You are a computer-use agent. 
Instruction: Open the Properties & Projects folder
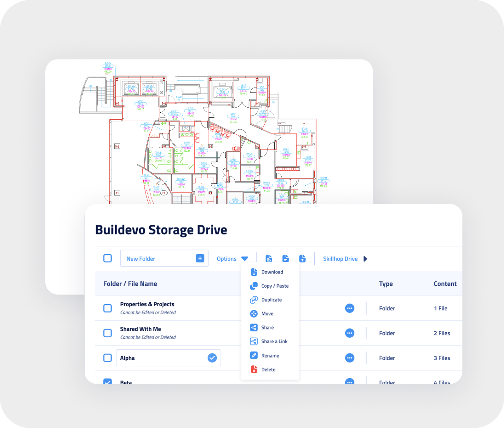147,304
